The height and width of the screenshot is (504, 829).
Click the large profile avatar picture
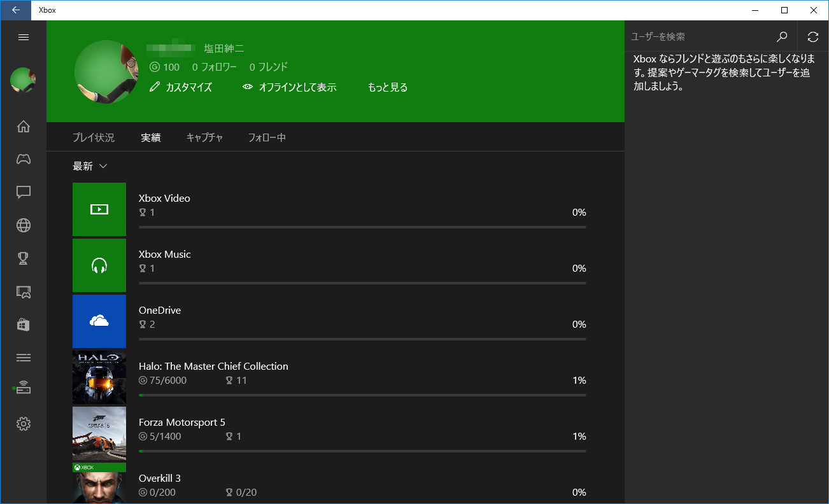coord(106,71)
